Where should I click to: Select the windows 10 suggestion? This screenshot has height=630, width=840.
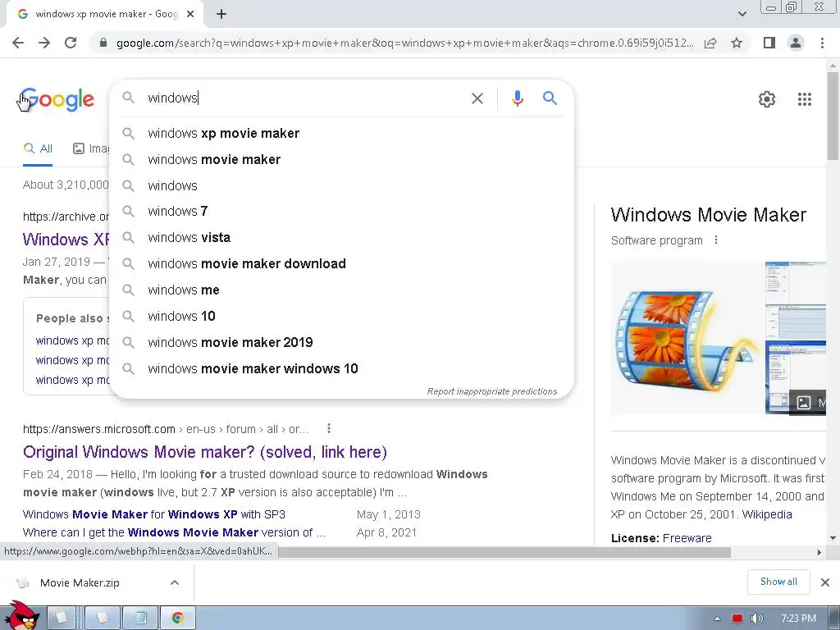[x=342, y=317]
